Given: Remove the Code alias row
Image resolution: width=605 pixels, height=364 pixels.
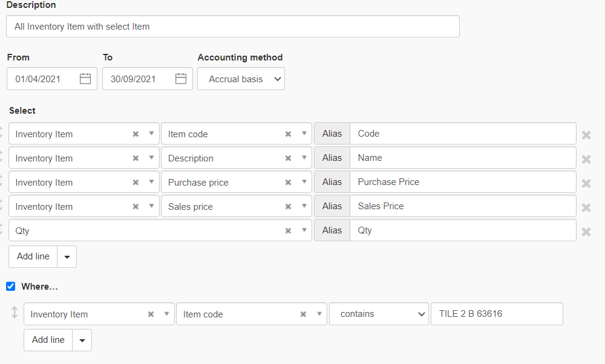Looking at the screenshot, I should (x=586, y=135).
